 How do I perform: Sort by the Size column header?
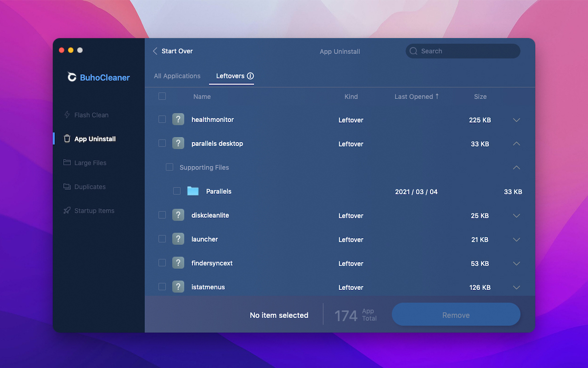[x=480, y=97]
